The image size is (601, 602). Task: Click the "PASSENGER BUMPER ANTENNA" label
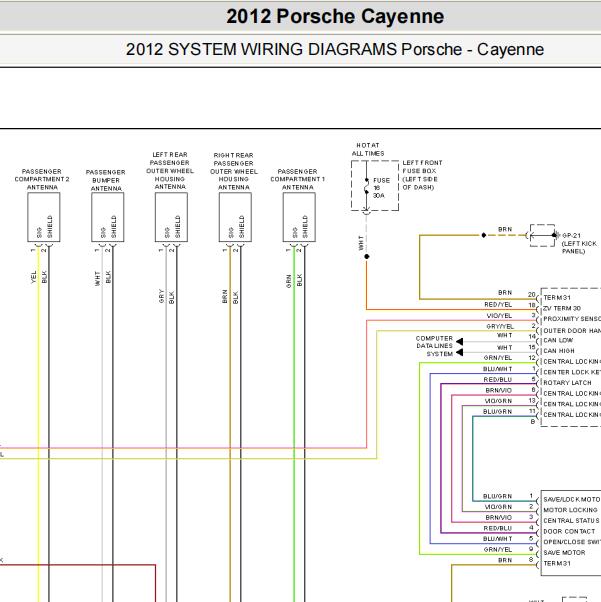pos(106,180)
